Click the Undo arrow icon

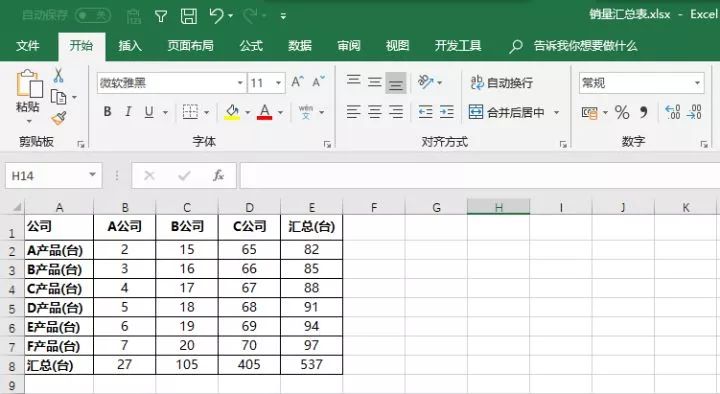[216, 16]
